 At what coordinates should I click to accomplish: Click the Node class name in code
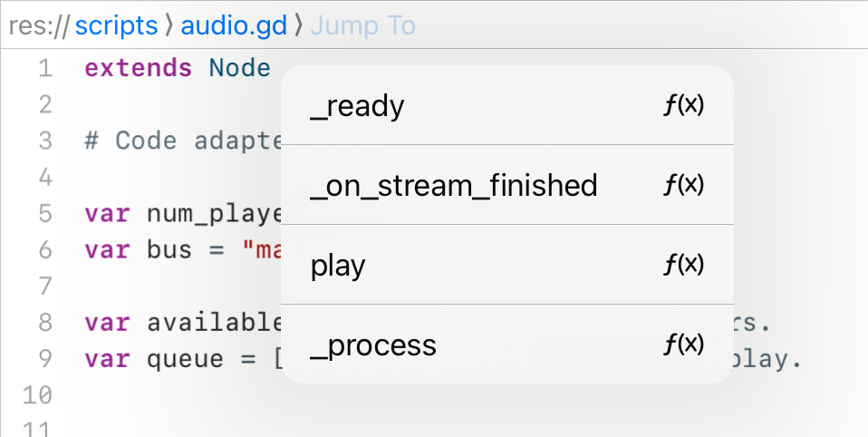(240, 68)
